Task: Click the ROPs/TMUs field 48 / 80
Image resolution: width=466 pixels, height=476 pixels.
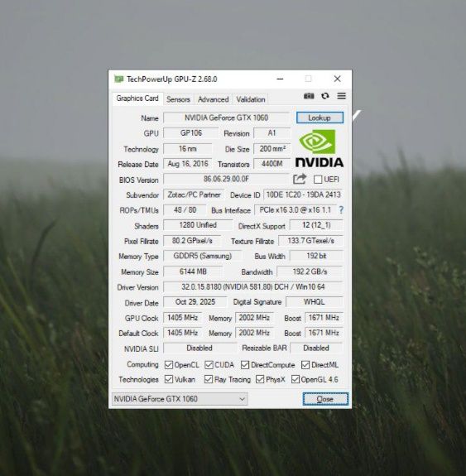Action: 185,209
